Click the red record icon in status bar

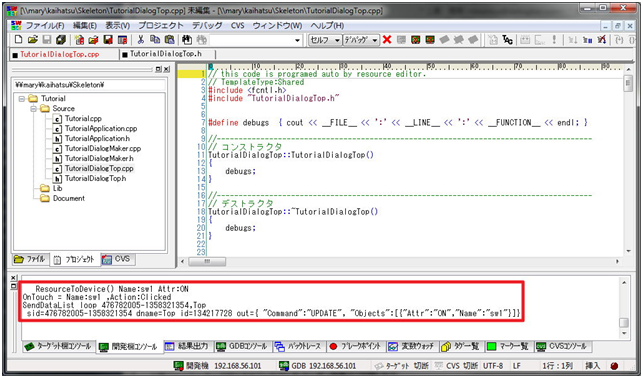click(x=614, y=366)
